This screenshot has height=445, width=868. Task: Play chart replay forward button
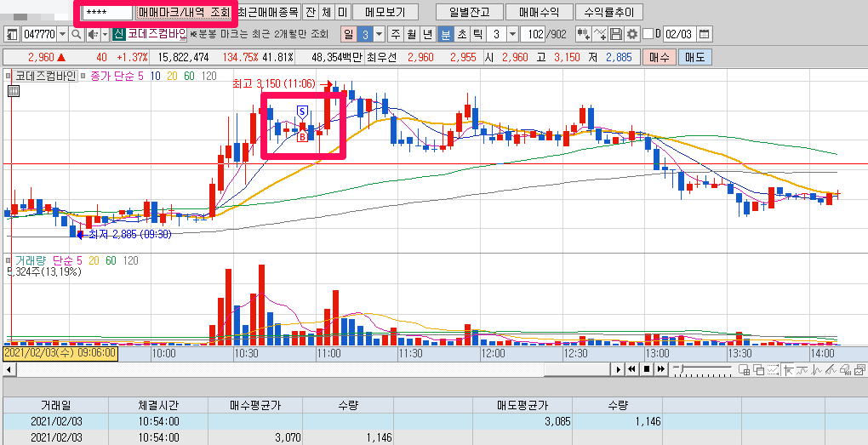click(x=619, y=369)
